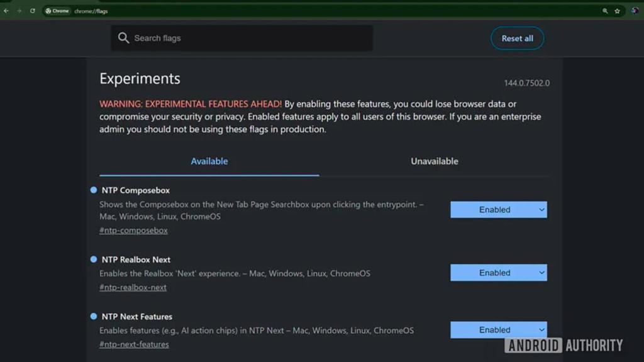Click the magnifying glass in Search flags

[x=124, y=38]
